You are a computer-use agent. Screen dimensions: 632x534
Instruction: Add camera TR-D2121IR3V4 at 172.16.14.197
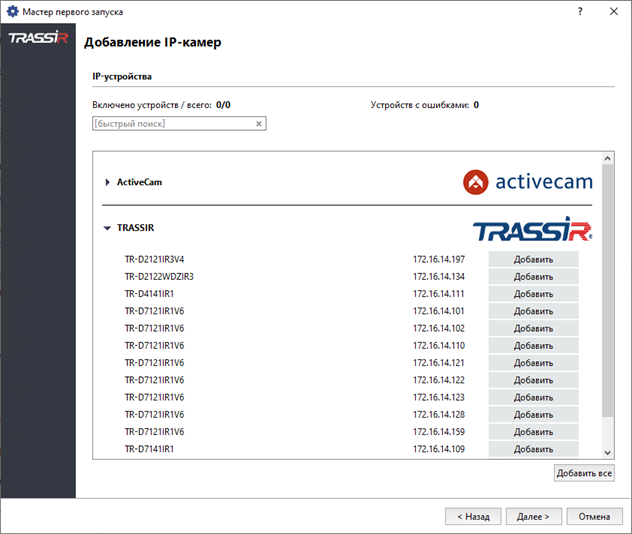(533, 260)
